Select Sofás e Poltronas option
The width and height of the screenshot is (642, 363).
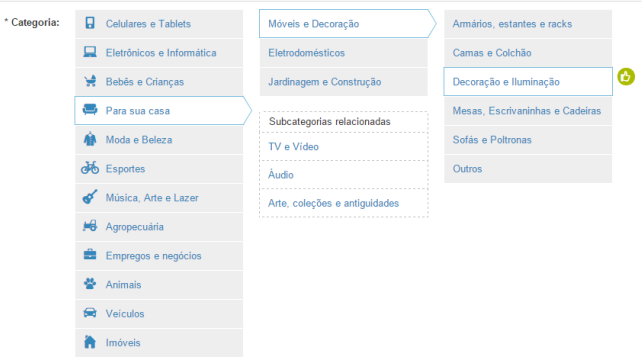click(528, 140)
